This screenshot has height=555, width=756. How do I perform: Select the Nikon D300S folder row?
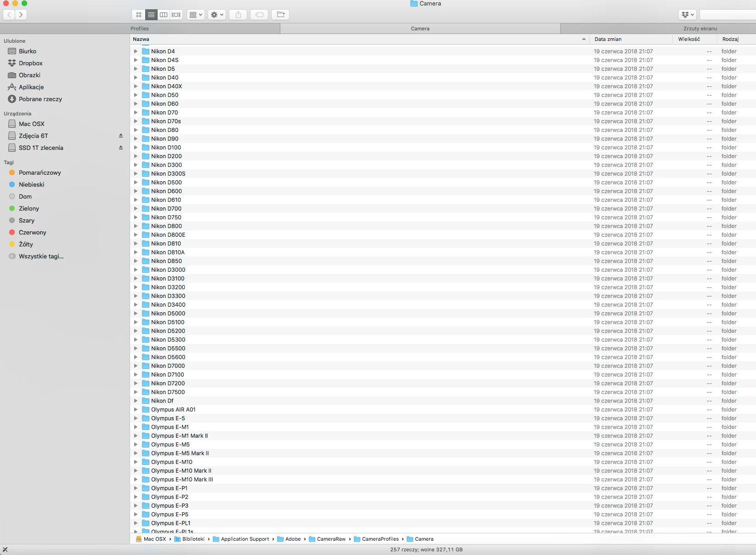443,173
